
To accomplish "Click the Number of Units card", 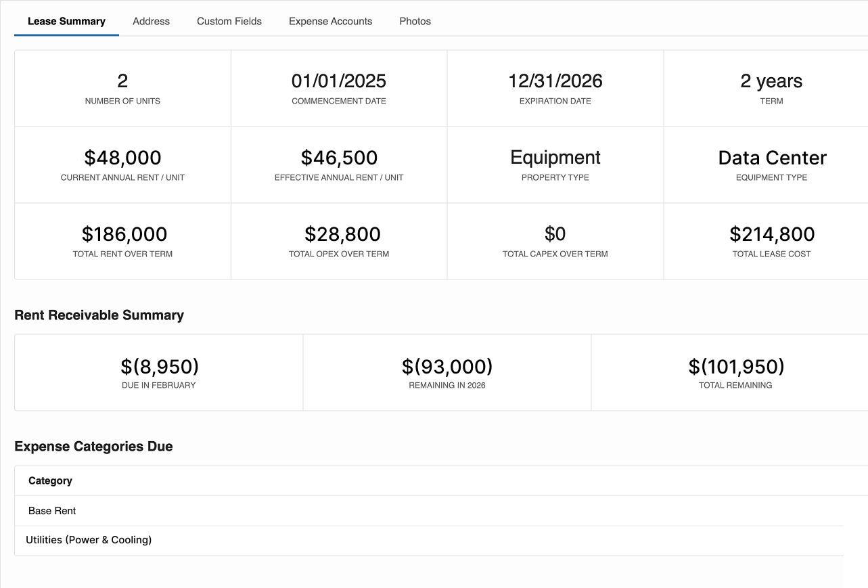I will pos(122,88).
